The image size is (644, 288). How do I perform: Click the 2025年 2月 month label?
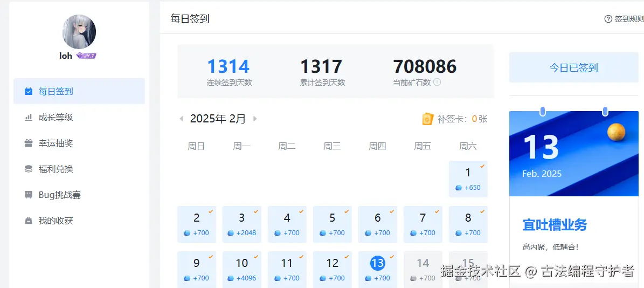coord(218,119)
